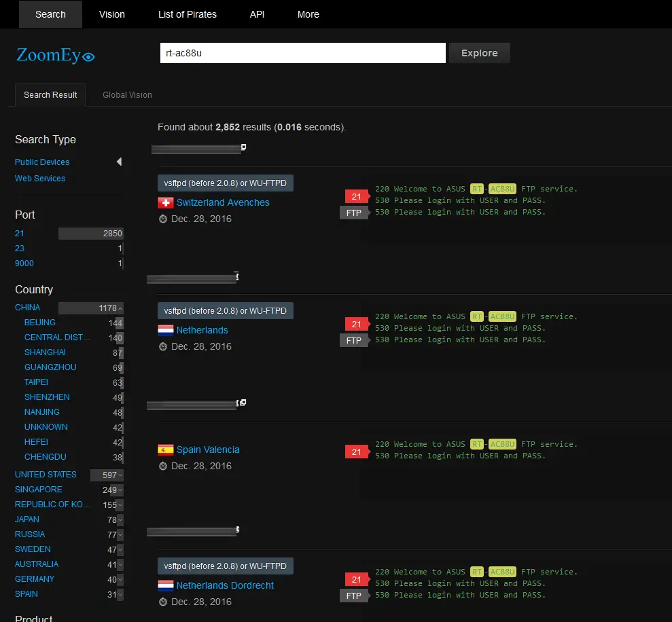Collapse the CHINA country list
The height and width of the screenshot is (622, 672).
[120, 308]
